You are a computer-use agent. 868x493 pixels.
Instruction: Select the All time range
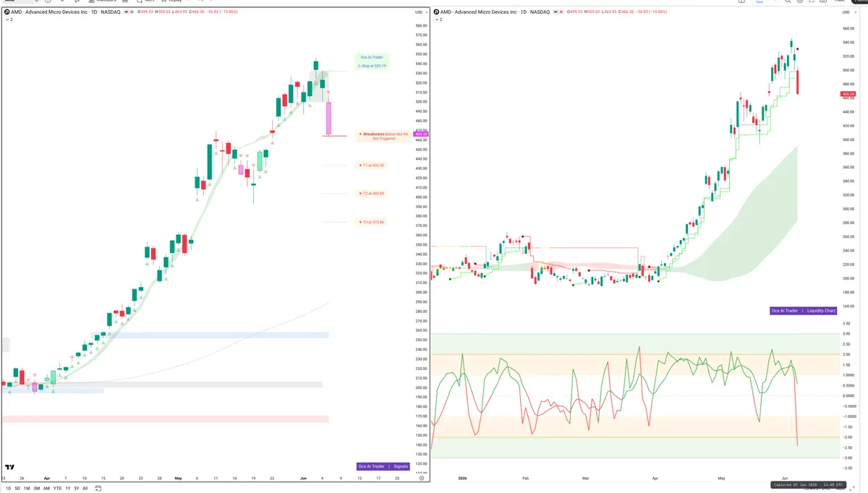click(85, 488)
